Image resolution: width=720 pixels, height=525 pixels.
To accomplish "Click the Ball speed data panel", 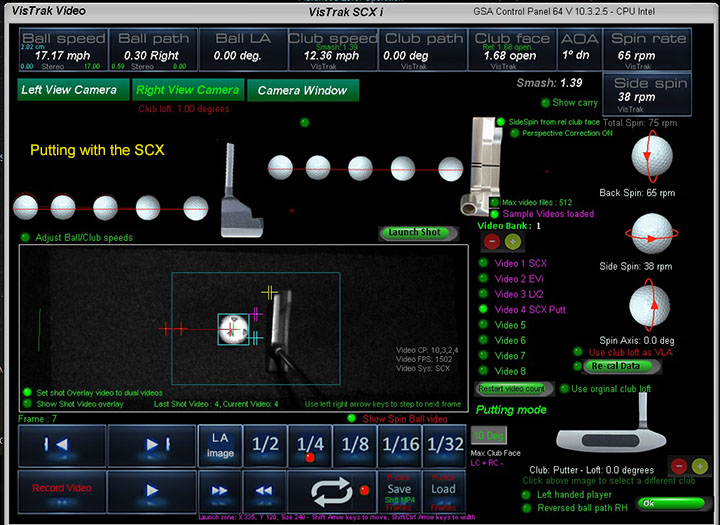I will point(63,50).
